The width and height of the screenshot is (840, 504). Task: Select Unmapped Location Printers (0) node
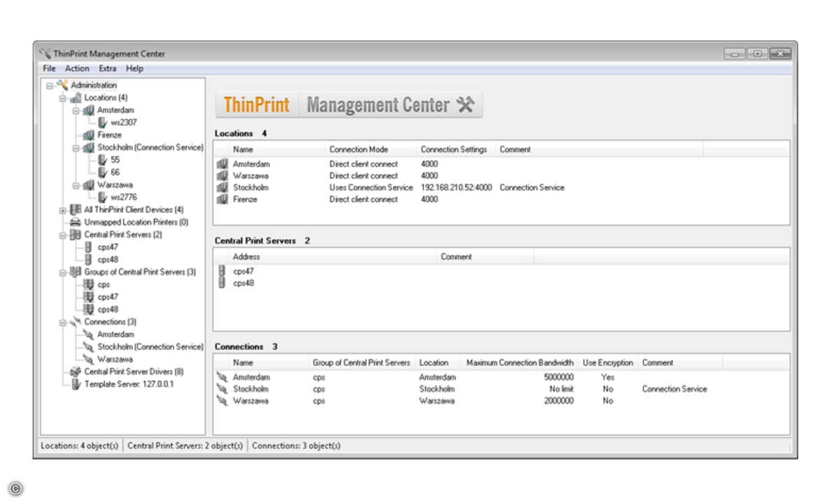(136, 223)
